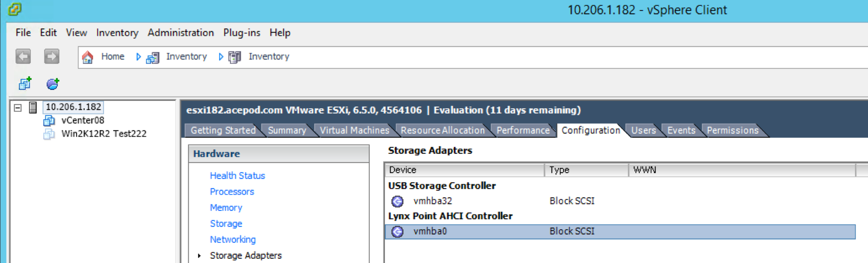This screenshot has height=263, width=868.
Task: Switch to the Performance tab
Action: (x=523, y=130)
